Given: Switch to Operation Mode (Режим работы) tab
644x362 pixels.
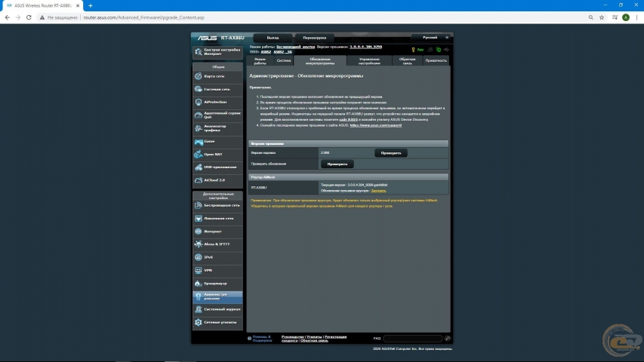Looking at the screenshot, I should 260,61.
